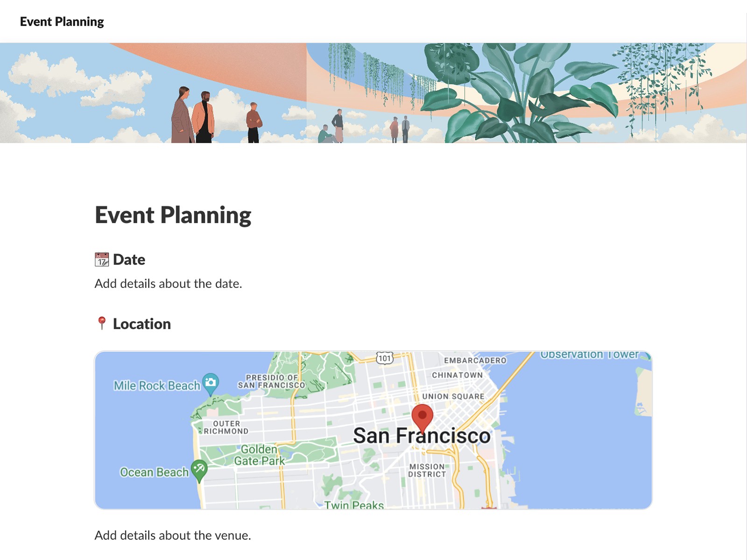Click 'Add details about the date.' text
747x560 pixels.
point(169,284)
